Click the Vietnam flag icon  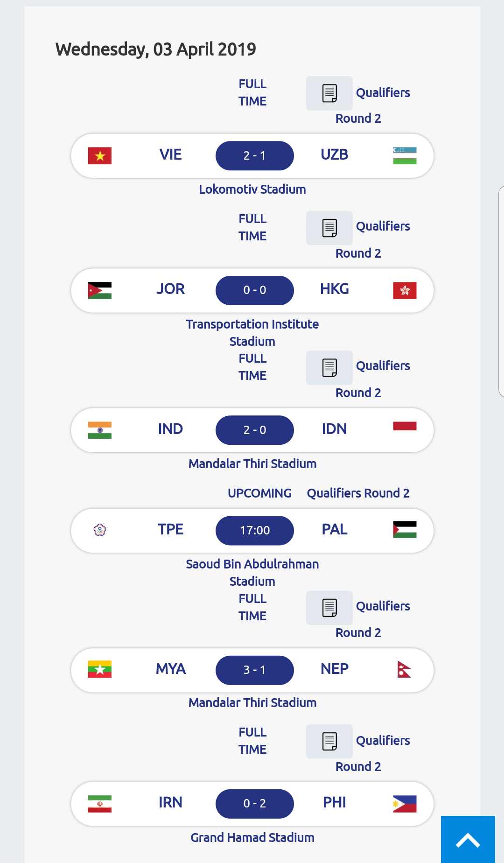tap(100, 156)
